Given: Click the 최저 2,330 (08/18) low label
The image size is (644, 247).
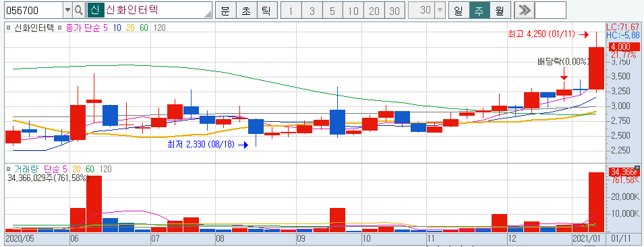Looking at the screenshot, I should 200,145.
